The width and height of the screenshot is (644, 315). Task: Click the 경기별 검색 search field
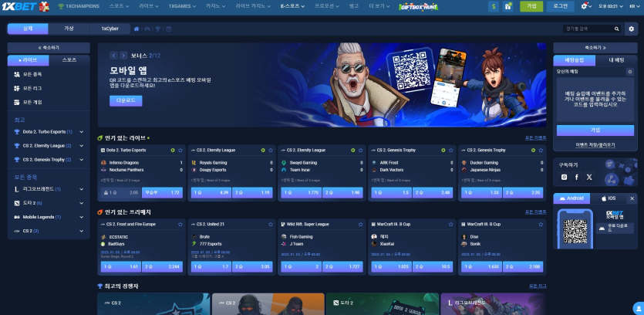coord(588,29)
